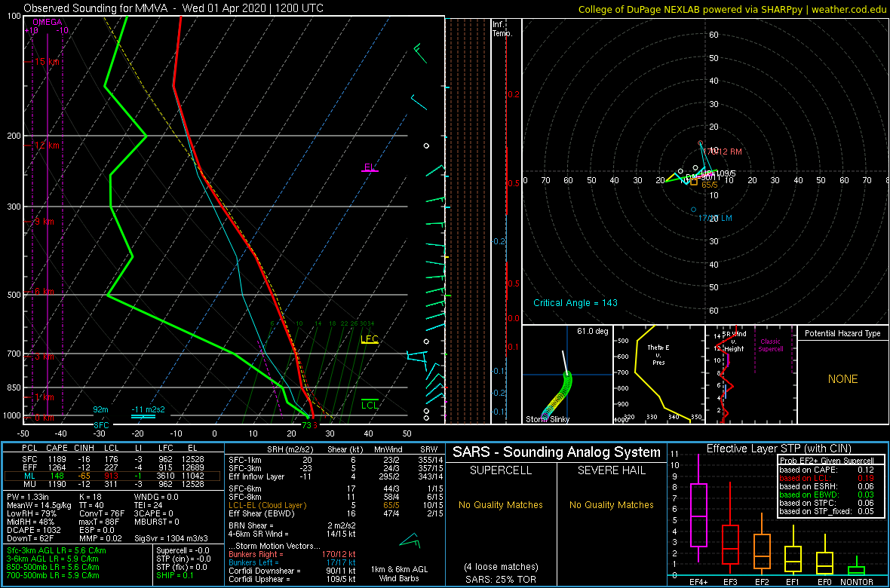890x588 pixels.
Task: Select the highlighted ML parcel row
Action: point(112,476)
